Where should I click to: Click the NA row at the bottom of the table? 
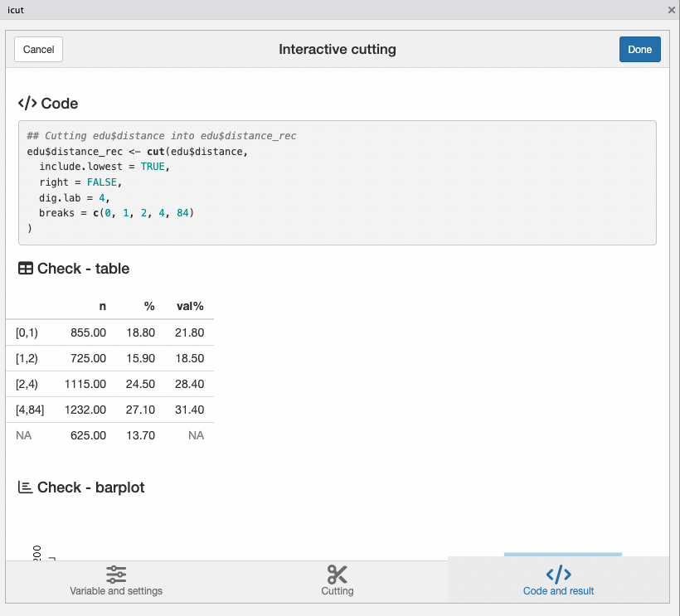[x=108, y=435]
